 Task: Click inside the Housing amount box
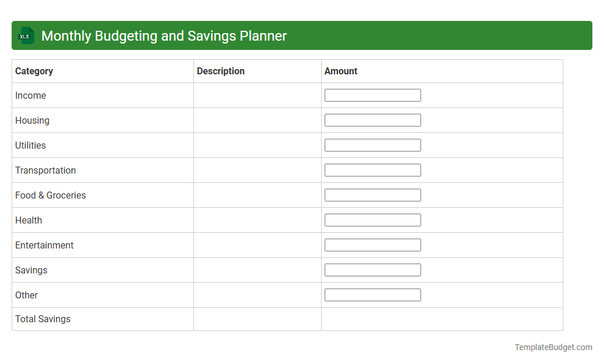click(x=372, y=120)
